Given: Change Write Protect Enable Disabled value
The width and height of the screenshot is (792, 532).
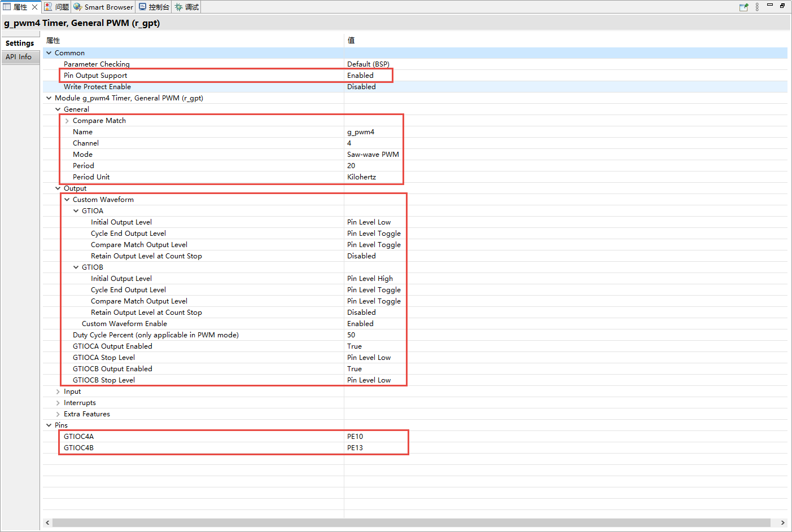Looking at the screenshot, I should pos(361,87).
